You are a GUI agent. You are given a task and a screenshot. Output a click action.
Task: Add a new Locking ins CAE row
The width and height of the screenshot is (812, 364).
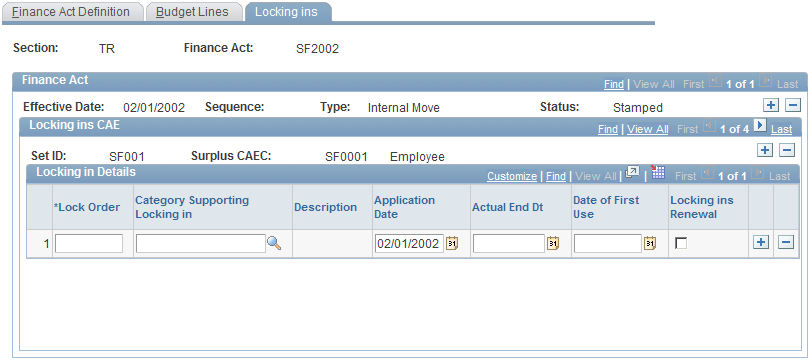pyautogui.click(x=765, y=151)
